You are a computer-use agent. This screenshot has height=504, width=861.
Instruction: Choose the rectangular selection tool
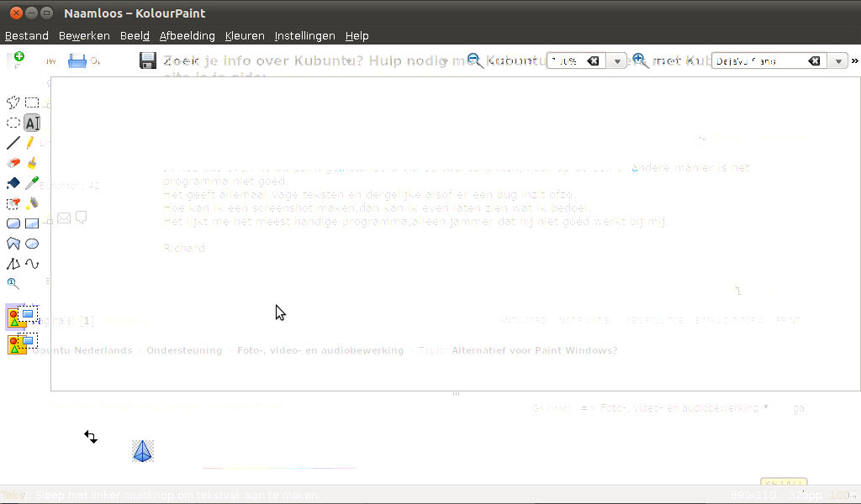click(x=32, y=102)
